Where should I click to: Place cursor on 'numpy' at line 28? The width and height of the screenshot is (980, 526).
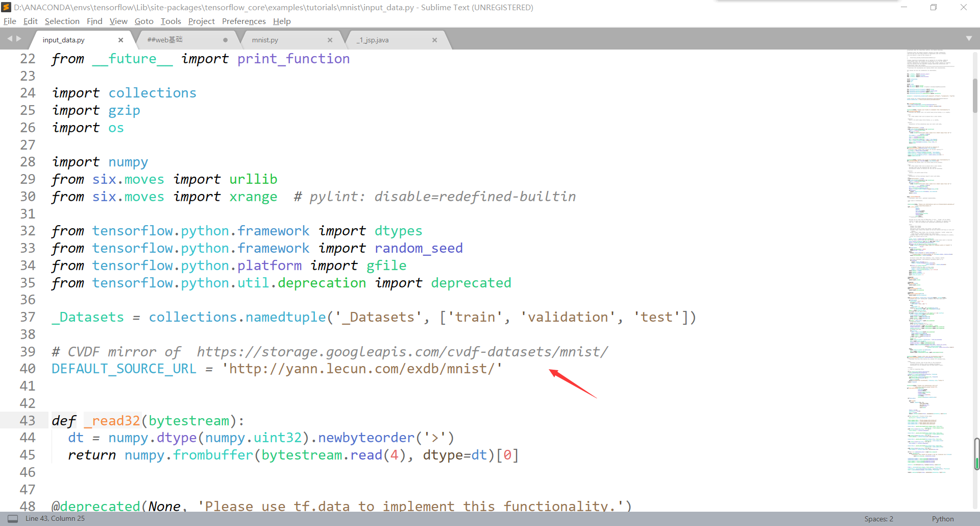(x=128, y=162)
